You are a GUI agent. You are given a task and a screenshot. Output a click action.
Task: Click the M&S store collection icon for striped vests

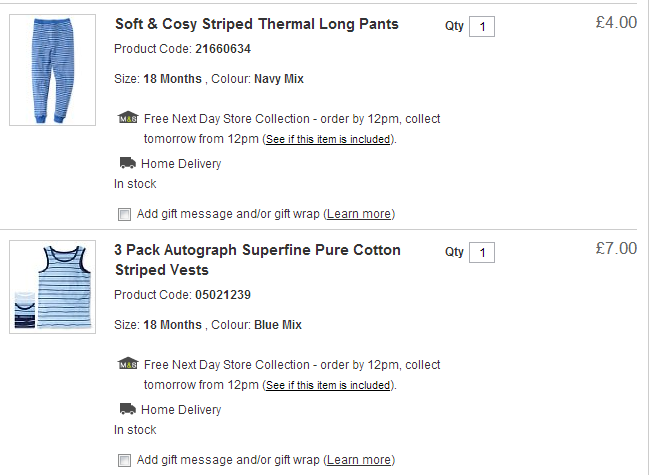127,364
